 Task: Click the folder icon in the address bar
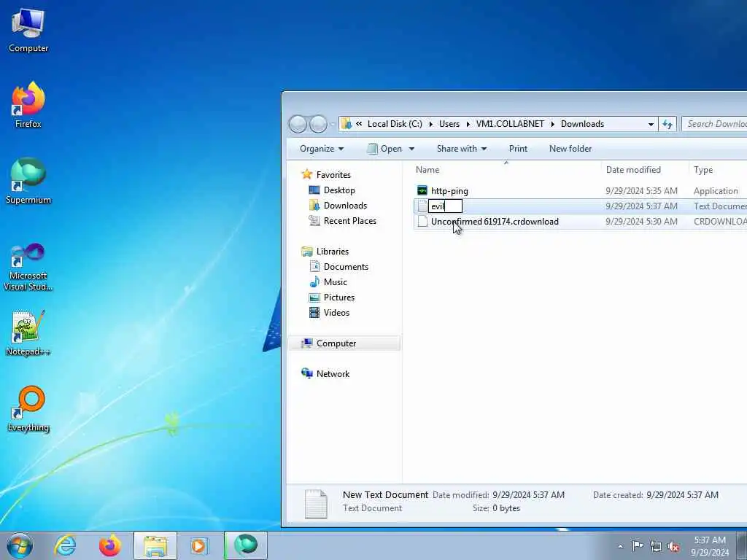[347, 124]
